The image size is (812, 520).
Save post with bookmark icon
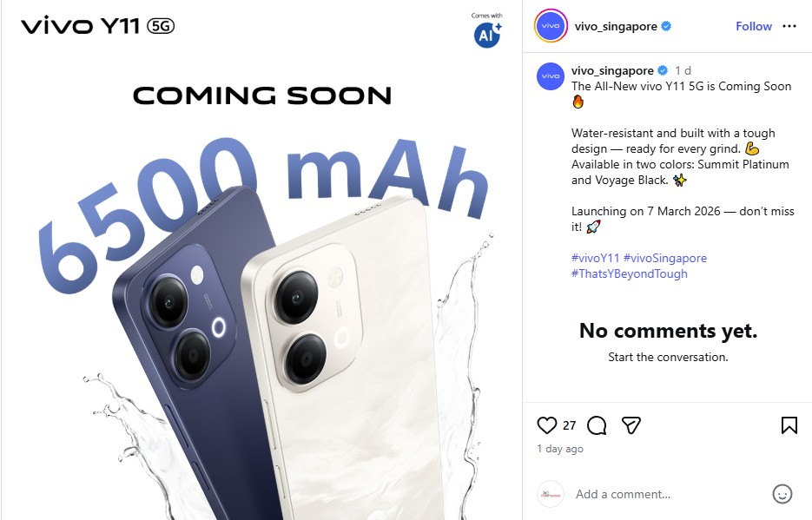pyautogui.click(x=789, y=425)
